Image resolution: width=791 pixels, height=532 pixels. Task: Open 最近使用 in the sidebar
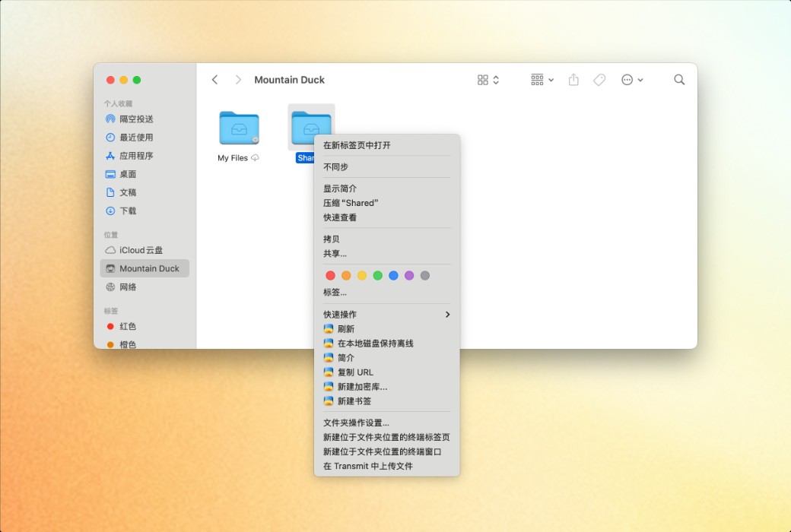pyautogui.click(x=145, y=137)
